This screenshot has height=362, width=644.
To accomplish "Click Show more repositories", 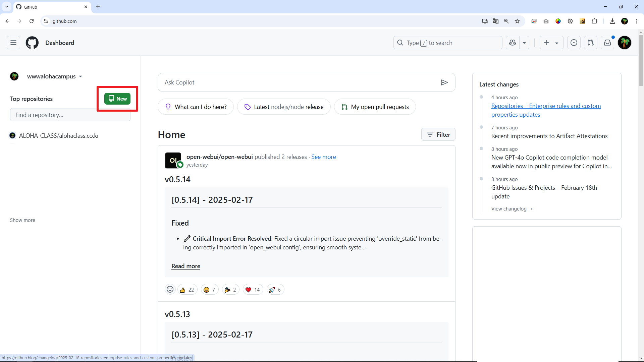I will click(22, 220).
